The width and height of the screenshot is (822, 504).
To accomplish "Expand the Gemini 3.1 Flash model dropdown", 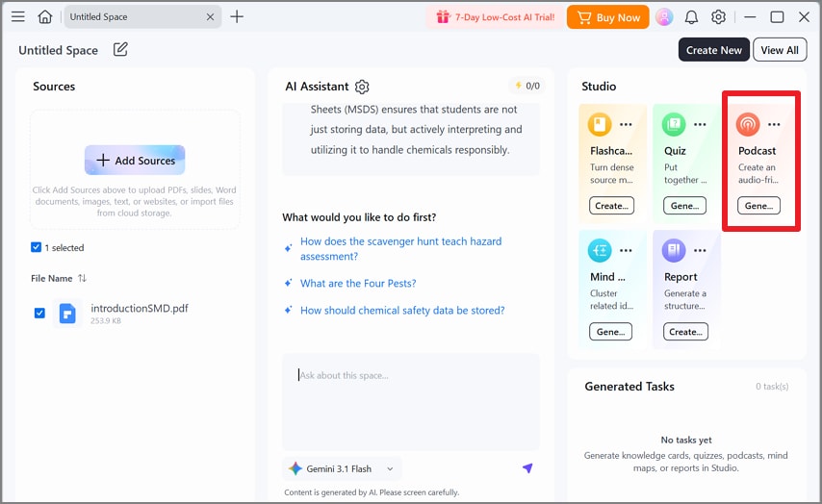I will 342,469.
